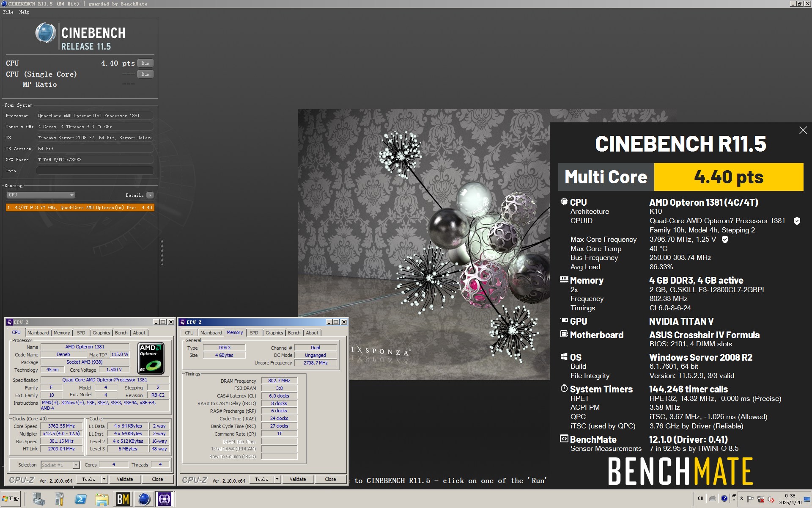Open Graphics tab in left CPU-Z window
The height and width of the screenshot is (508, 812).
[101, 333]
